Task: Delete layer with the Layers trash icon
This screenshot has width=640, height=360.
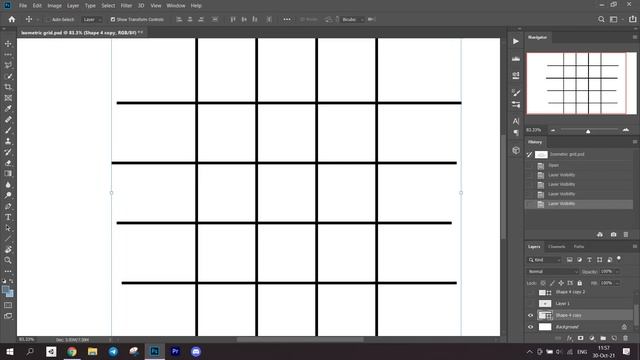Action: point(625,338)
